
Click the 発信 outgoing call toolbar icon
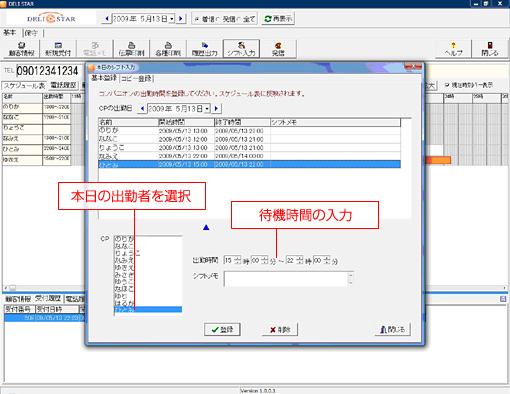point(278,49)
